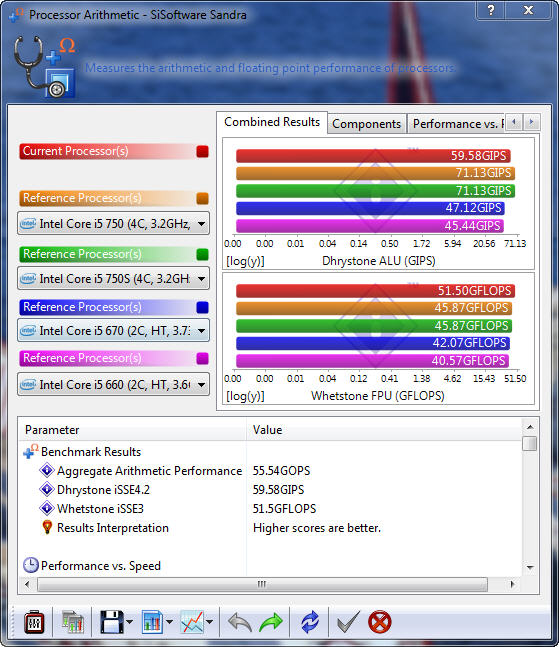Click the 59.58GIPS value in the list
The image size is (559, 647).
pyautogui.click(x=278, y=489)
